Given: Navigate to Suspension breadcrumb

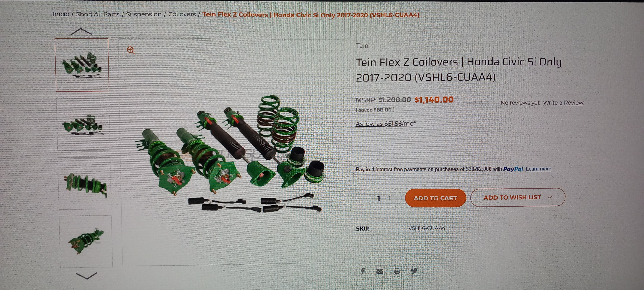Looking at the screenshot, I should coord(144,14).
